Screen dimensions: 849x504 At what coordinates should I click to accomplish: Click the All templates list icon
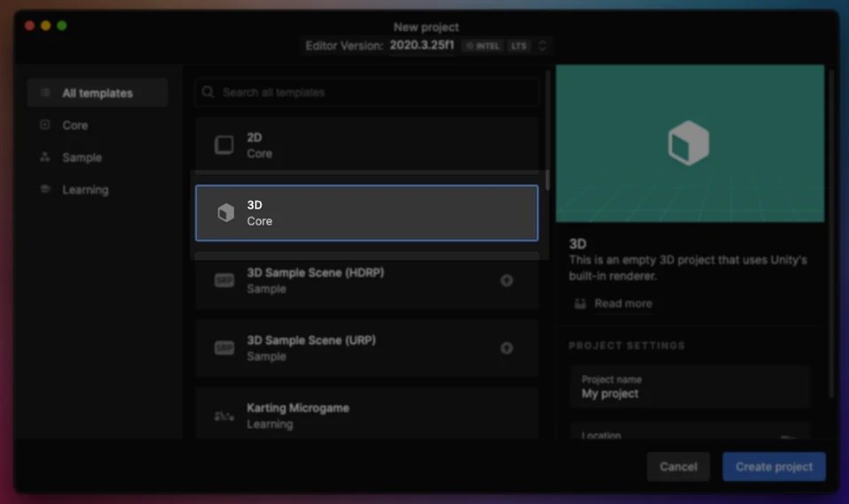(x=45, y=93)
